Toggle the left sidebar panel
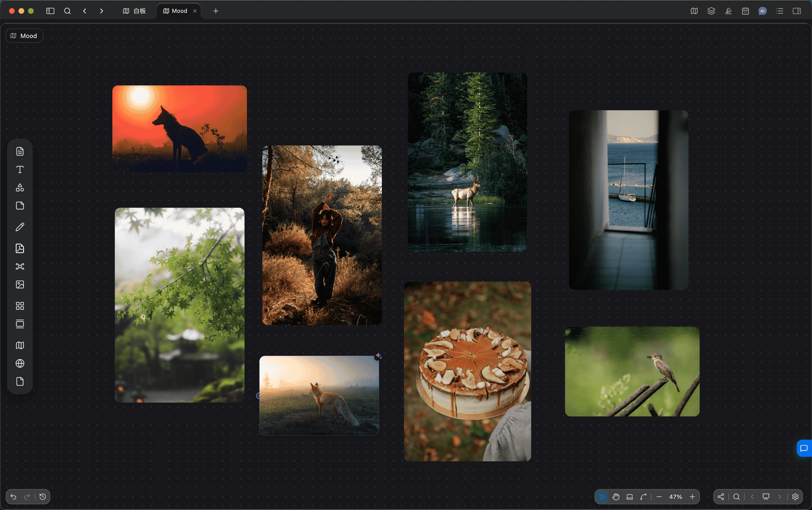 (50, 11)
